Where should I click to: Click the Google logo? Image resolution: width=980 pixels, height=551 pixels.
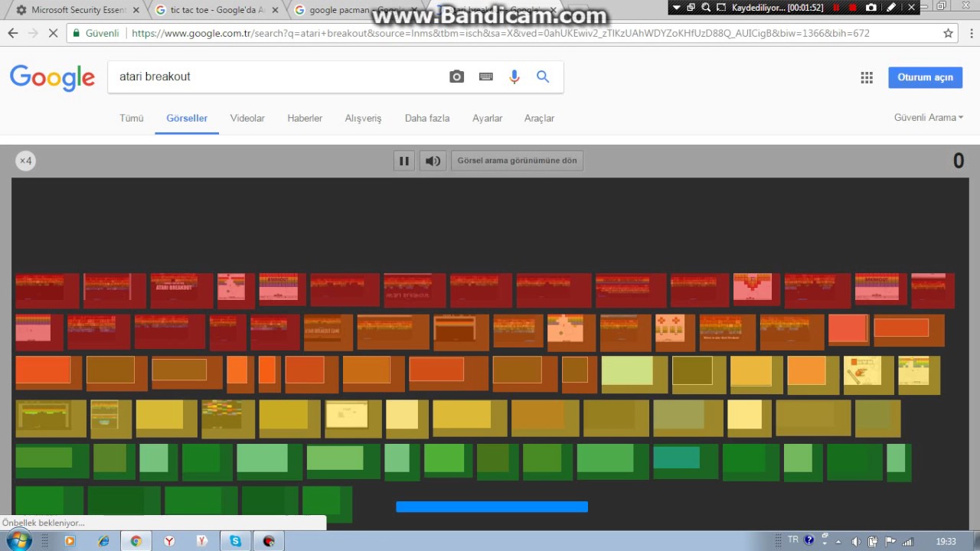(52, 77)
